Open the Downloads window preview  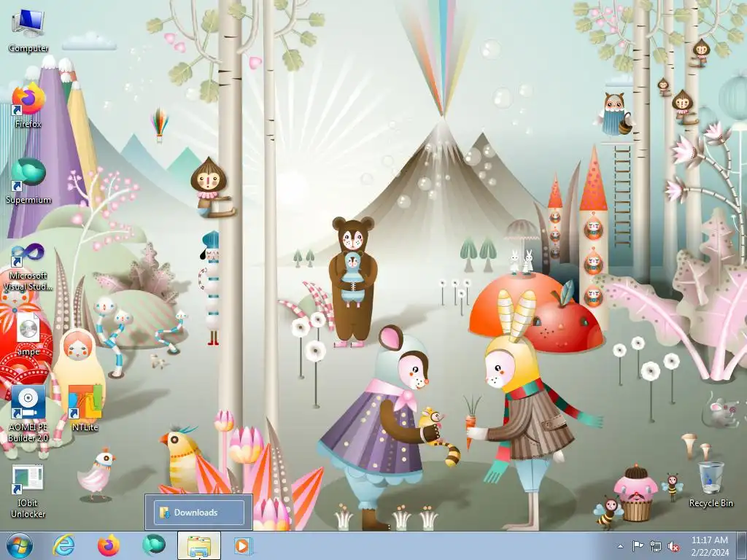pyautogui.click(x=198, y=513)
